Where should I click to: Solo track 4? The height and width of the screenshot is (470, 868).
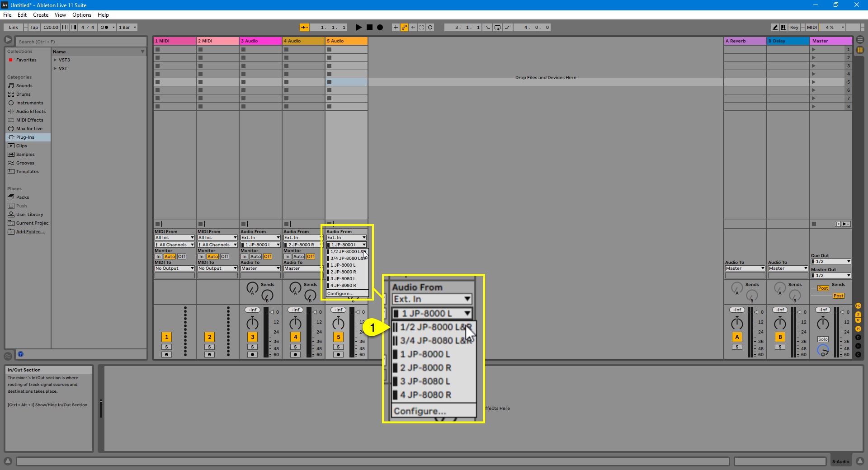[x=295, y=347]
